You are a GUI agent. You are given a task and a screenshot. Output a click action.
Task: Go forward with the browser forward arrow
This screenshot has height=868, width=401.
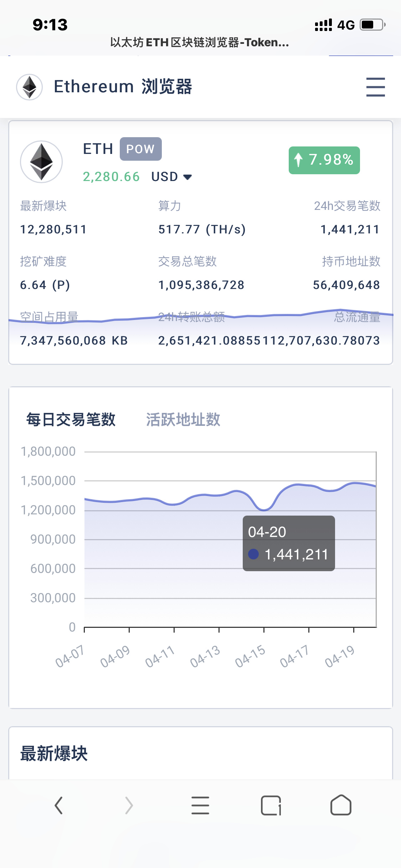(129, 805)
